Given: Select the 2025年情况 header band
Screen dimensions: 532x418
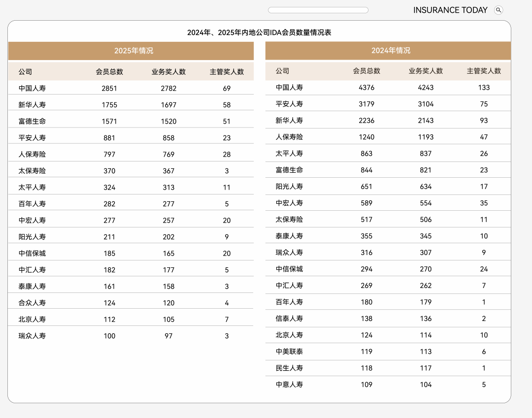Looking at the screenshot, I should pos(131,51).
